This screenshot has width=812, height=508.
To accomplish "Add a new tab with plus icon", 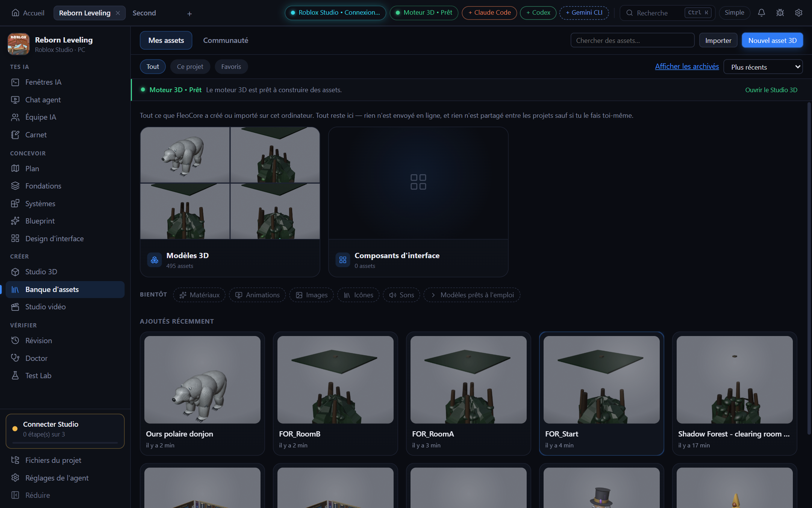I will (189, 14).
